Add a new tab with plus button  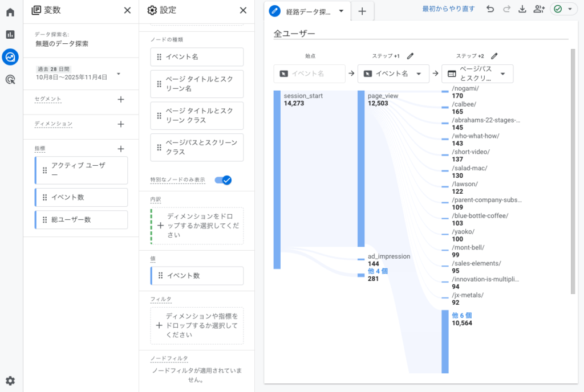pos(362,11)
